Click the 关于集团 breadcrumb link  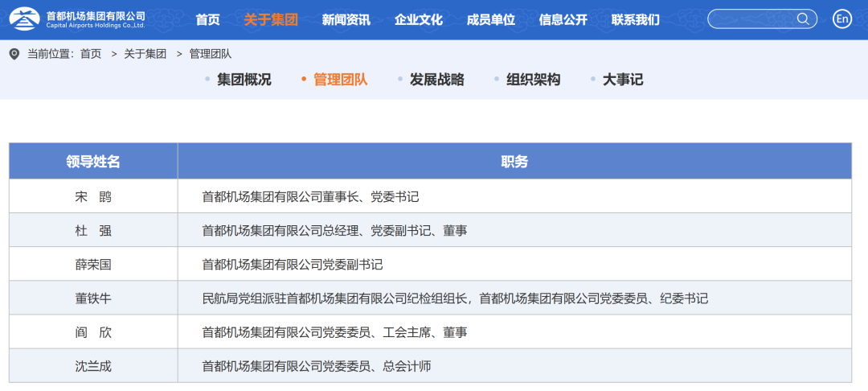click(145, 54)
